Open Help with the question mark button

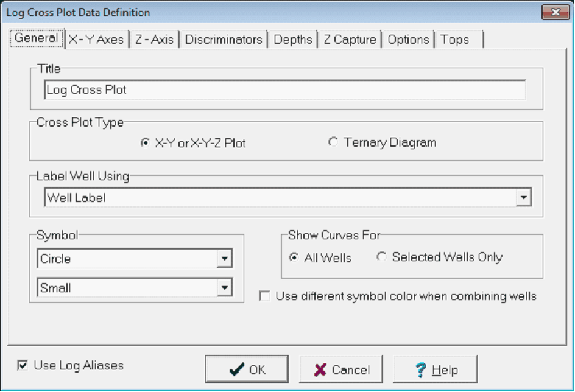click(435, 369)
